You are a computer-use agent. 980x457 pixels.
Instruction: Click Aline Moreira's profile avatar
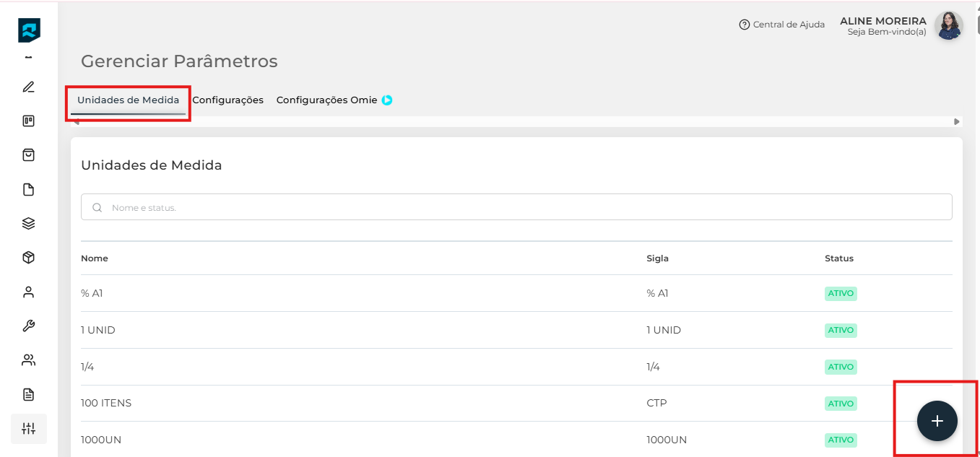pyautogui.click(x=948, y=26)
